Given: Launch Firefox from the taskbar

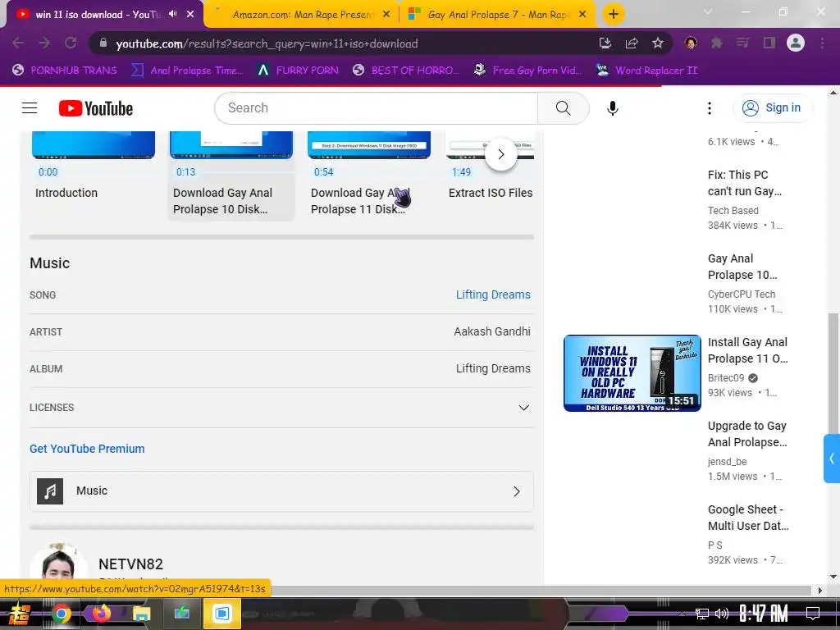Looking at the screenshot, I should tap(101, 614).
